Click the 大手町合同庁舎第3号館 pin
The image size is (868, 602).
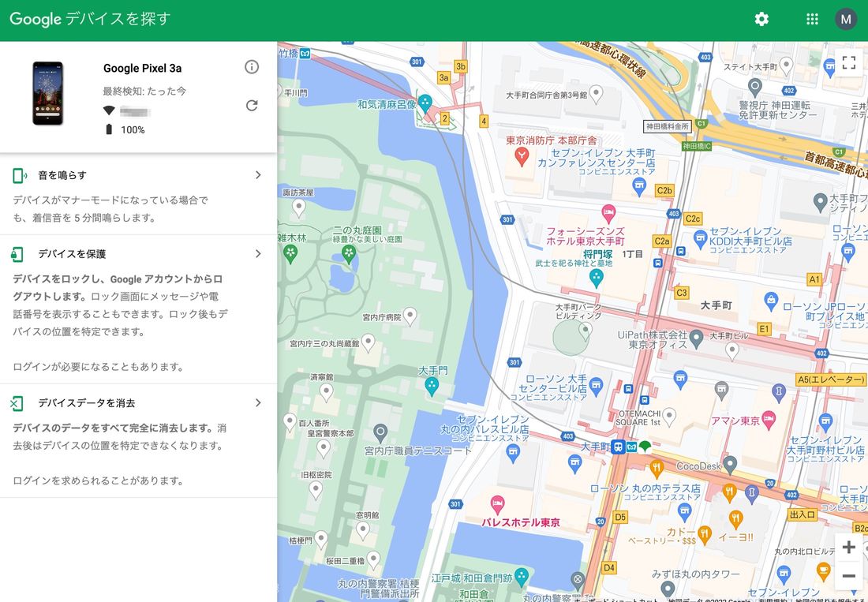point(597,94)
